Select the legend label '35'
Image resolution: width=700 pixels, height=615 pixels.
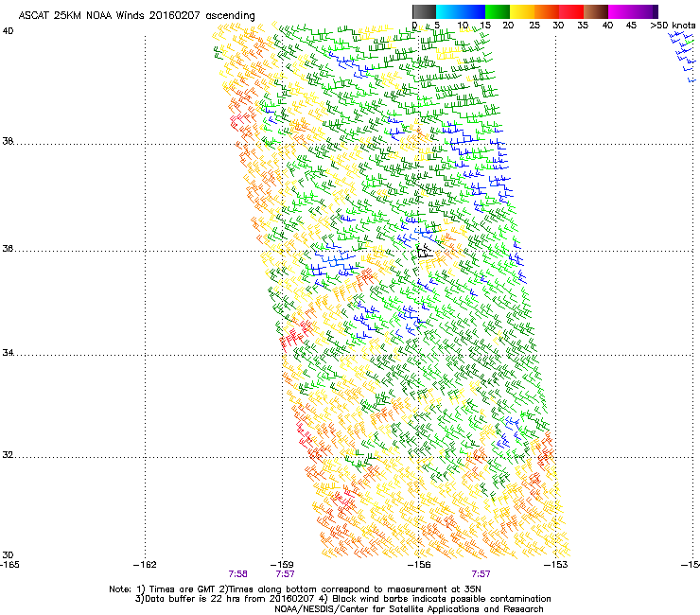click(x=583, y=26)
